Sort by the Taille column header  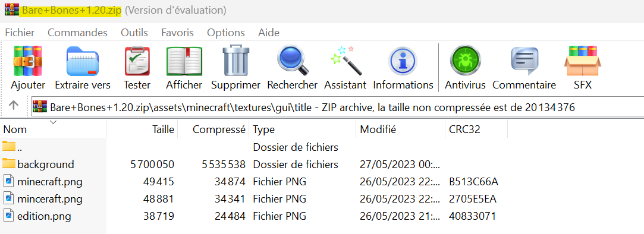pyautogui.click(x=142, y=129)
